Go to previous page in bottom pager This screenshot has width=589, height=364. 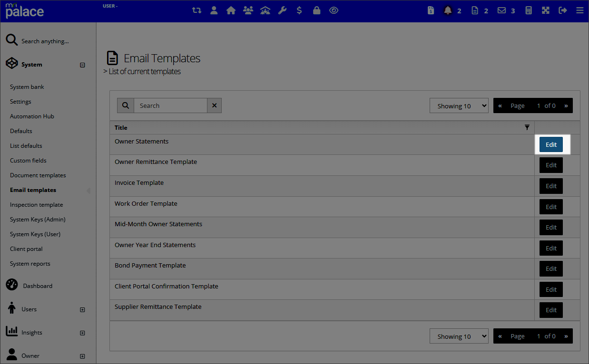(500, 336)
